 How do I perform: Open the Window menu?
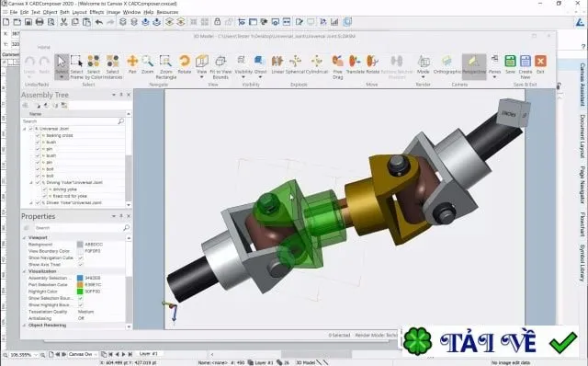(132, 12)
